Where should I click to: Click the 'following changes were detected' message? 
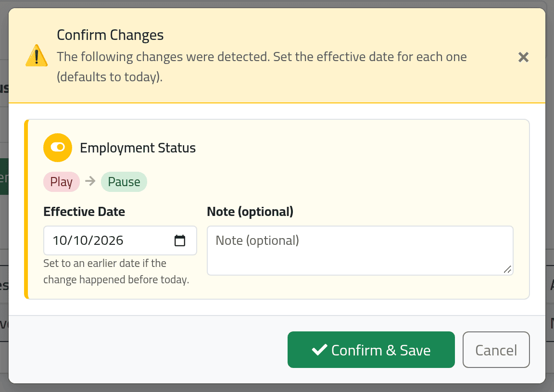point(262,66)
